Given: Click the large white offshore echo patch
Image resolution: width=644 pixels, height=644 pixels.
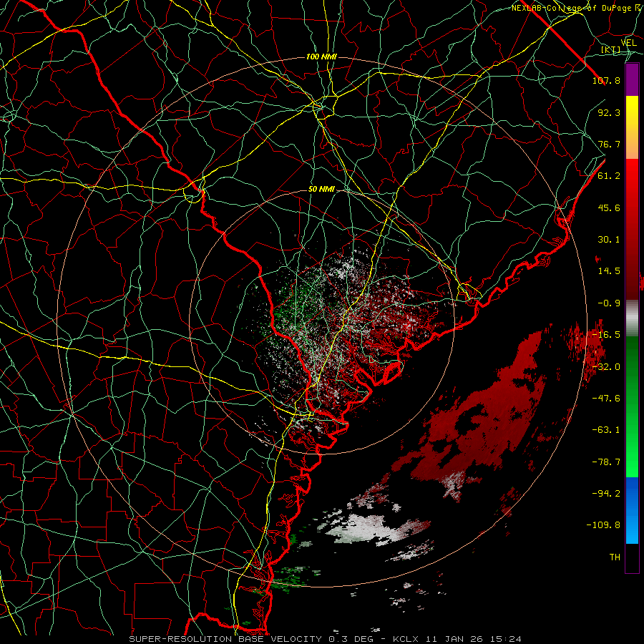Looking at the screenshot, I should tap(366, 529).
